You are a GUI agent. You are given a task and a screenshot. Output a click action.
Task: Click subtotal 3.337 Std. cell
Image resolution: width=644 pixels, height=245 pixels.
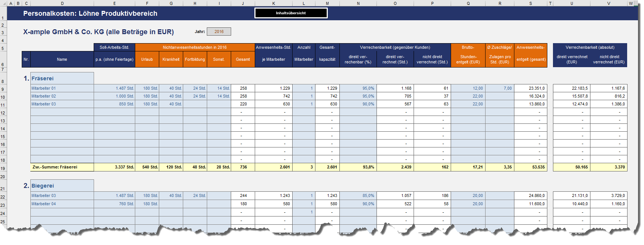[114, 167]
